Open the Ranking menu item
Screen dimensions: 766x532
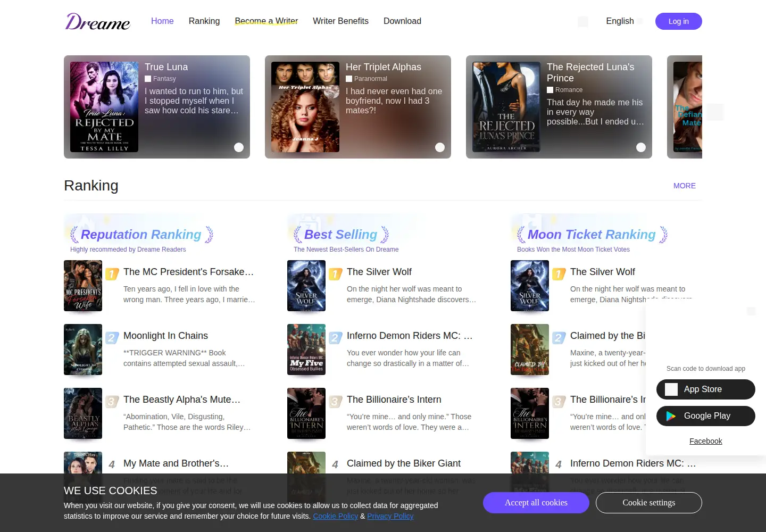tap(204, 21)
